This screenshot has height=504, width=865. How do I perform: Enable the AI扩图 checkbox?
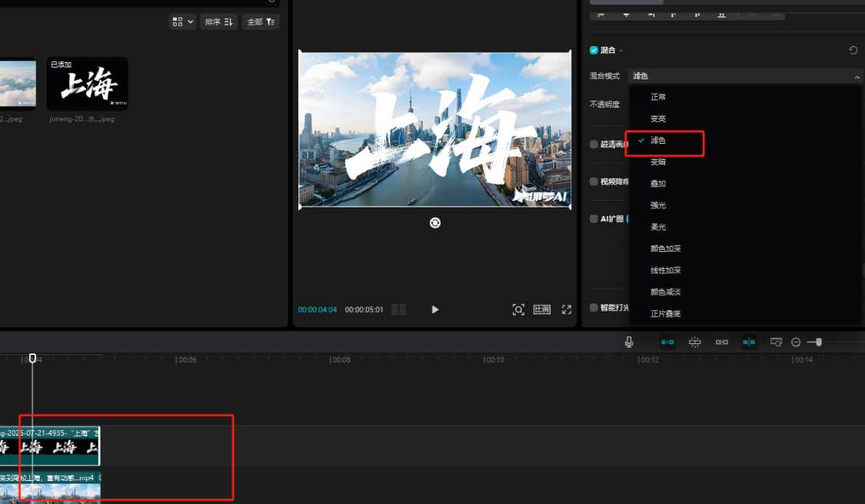(x=593, y=218)
